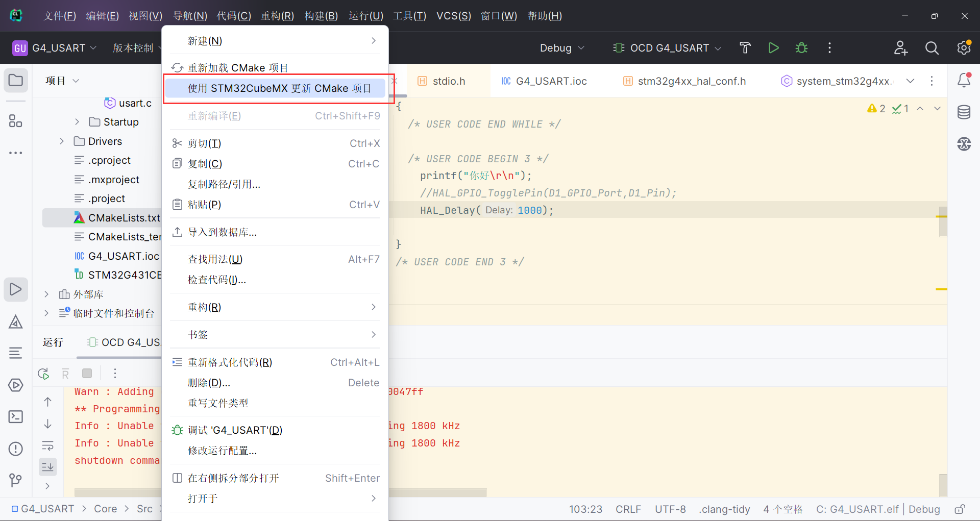The height and width of the screenshot is (521, 980).
Task: Open the Git tool window icon
Action: point(15,480)
